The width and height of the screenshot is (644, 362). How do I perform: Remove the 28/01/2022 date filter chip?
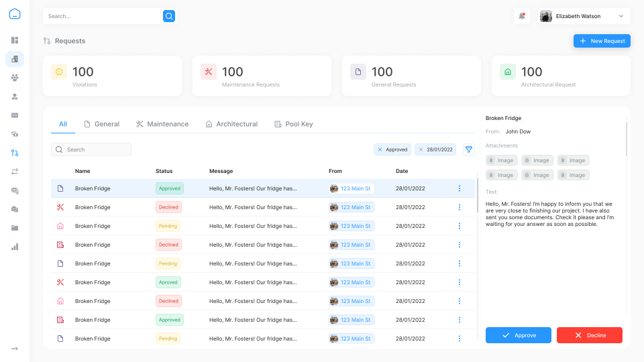click(x=421, y=149)
